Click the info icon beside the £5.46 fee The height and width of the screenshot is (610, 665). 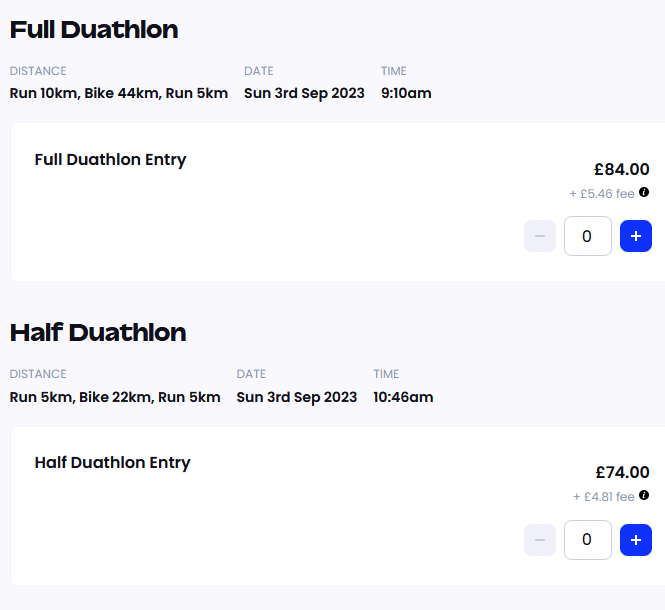[644, 192]
